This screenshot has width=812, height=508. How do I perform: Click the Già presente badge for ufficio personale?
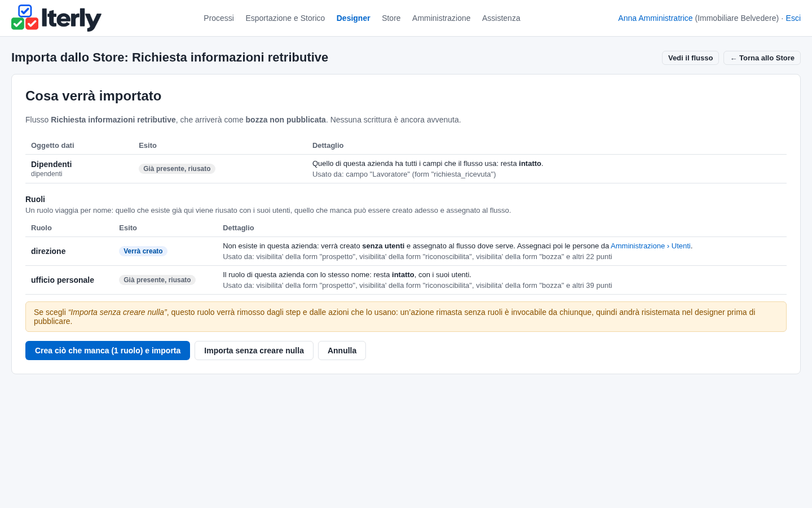click(157, 280)
